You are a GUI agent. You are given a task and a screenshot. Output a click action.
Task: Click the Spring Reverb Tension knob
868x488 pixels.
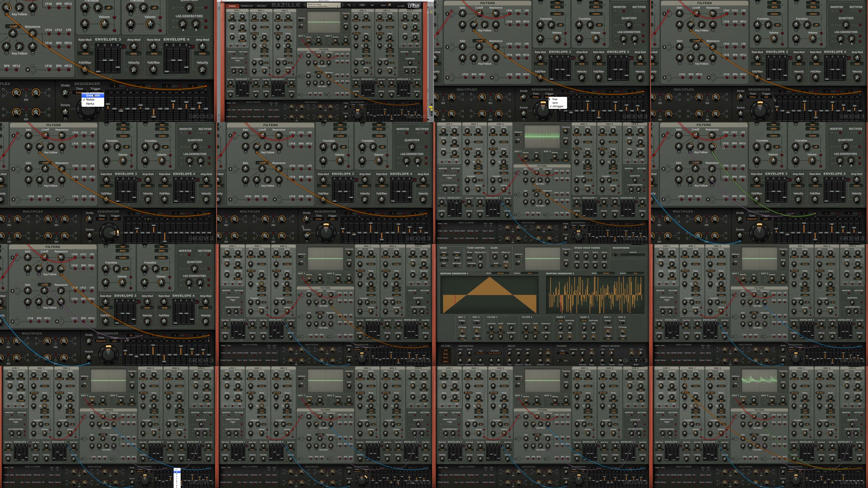tap(612, 360)
